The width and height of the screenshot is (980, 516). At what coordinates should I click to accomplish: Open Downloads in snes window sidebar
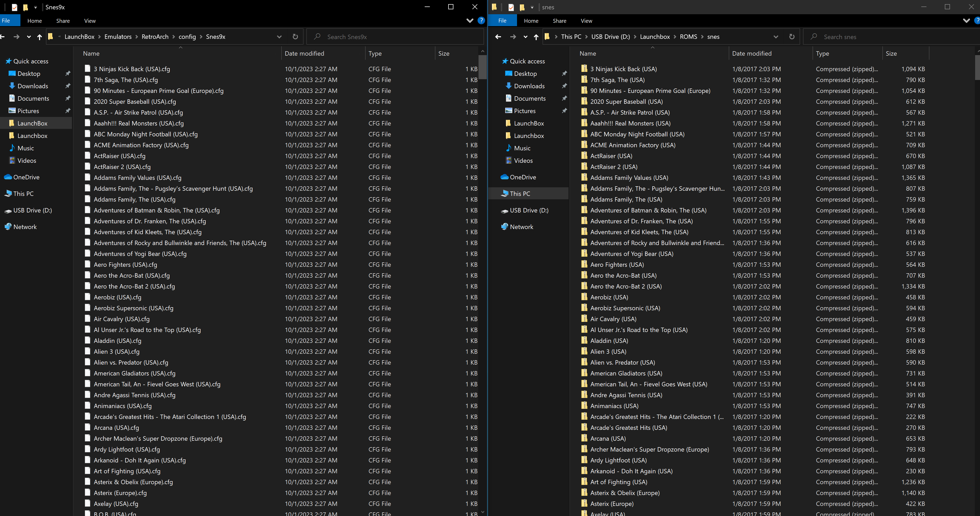click(x=529, y=86)
